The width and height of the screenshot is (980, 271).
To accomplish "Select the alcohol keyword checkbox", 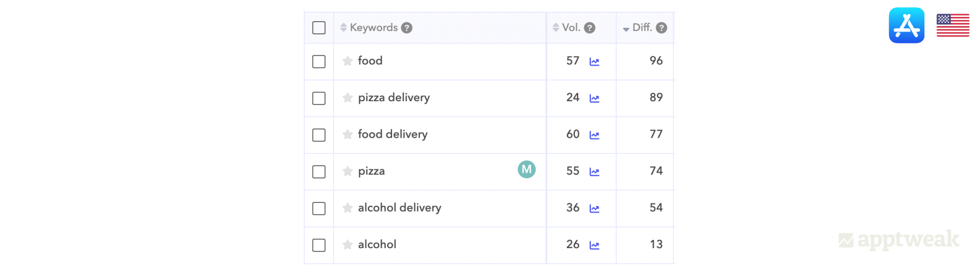I will tap(319, 245).
